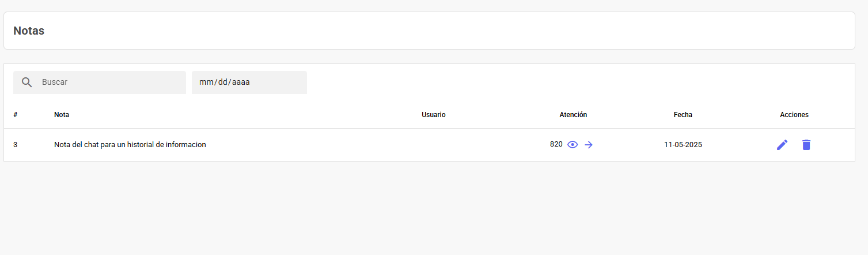The image size is (868, 255).
Task: Click the Atención column header
Action: point(573,115)
